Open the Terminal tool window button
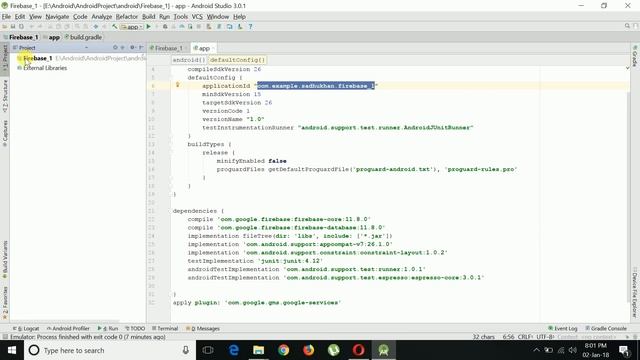Screen dimensions: 640x360 point(165,328)
